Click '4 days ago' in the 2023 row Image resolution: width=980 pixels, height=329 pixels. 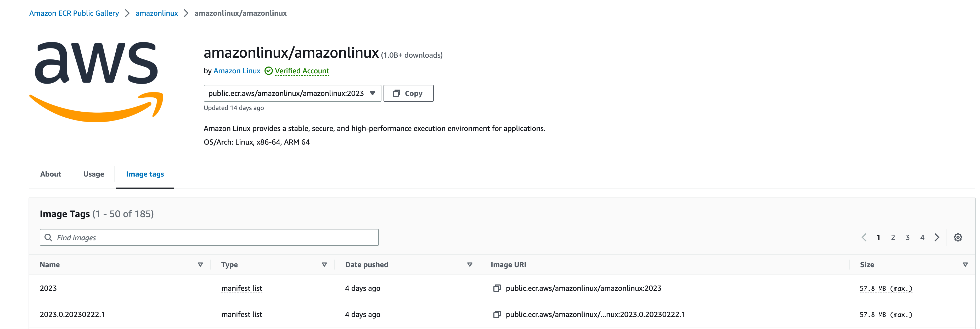tap(363, 288)
